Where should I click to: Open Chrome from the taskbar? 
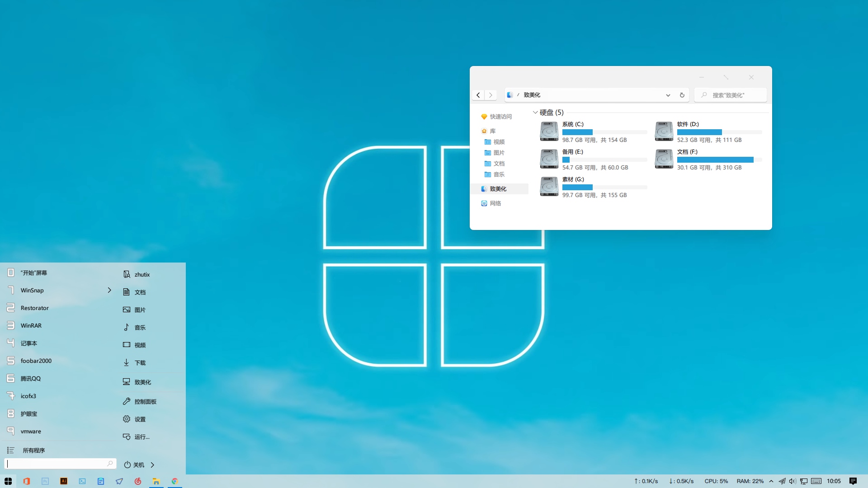[x=175, y=481]
